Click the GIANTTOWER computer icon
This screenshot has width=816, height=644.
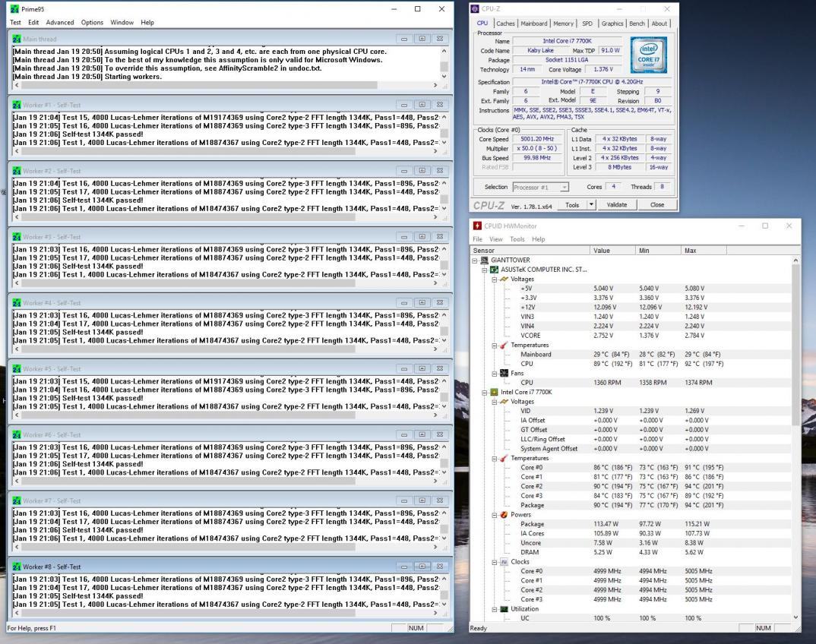(484, 260)
